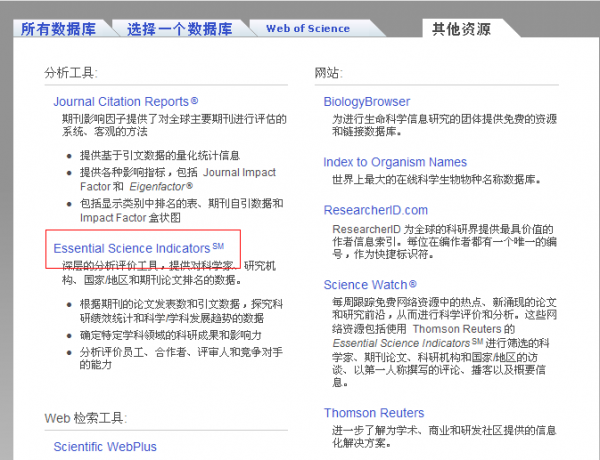Click the 其他资源 tab
The height and width of the screenshot is (460, 600).
pyautogui.click(x=461, y=29)
